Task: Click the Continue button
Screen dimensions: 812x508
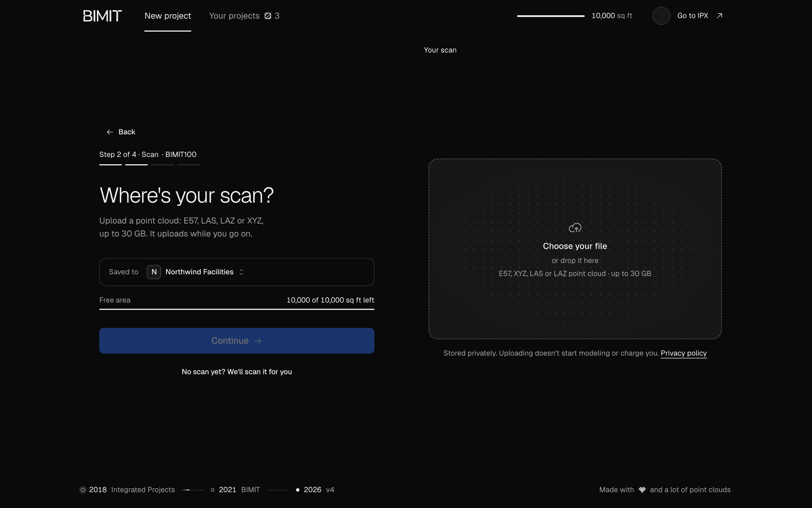Action: tap(236, 341)
